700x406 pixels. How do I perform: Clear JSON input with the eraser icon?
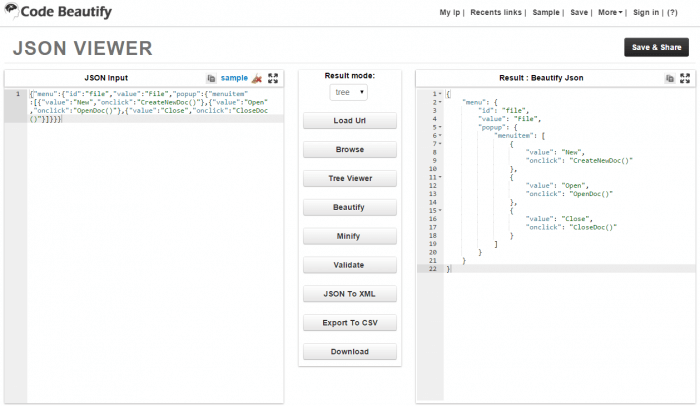click(x=257, y=79)
